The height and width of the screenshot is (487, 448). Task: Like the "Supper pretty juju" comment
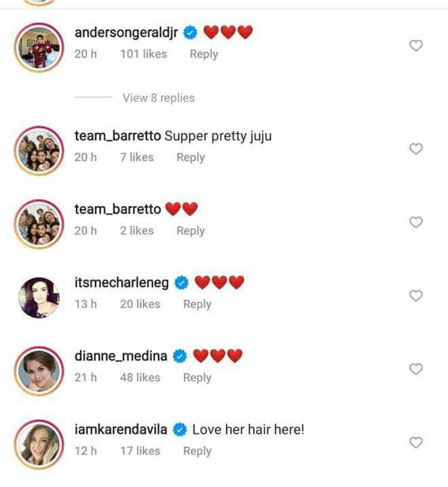(x=416, y=149)
